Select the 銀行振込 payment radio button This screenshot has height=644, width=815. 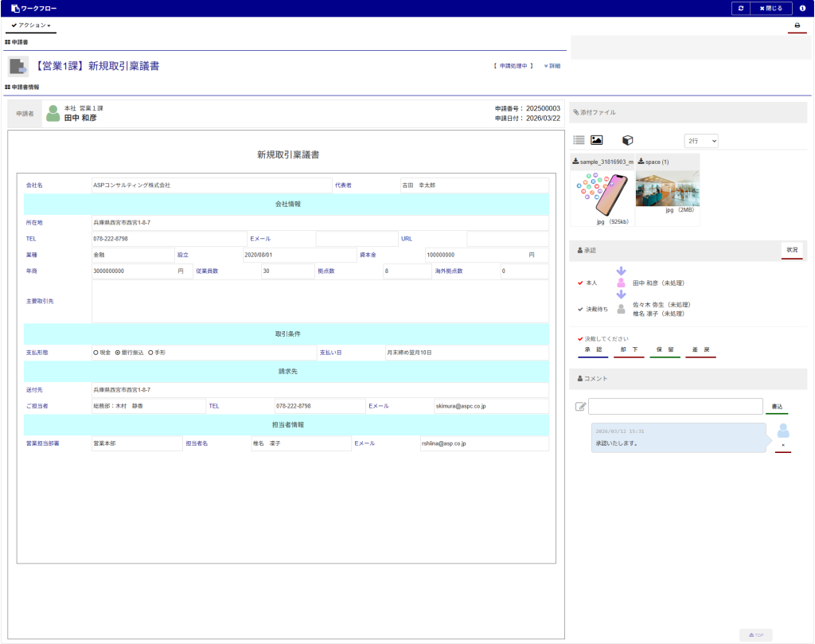point(118,352)
